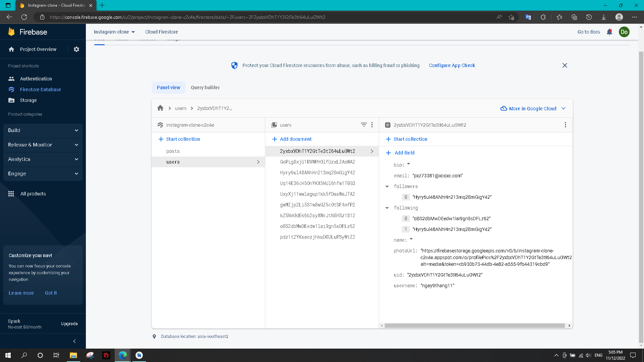Open project settings via the gear icon
This screenshot has height=362, width=644.
(76, 49)
